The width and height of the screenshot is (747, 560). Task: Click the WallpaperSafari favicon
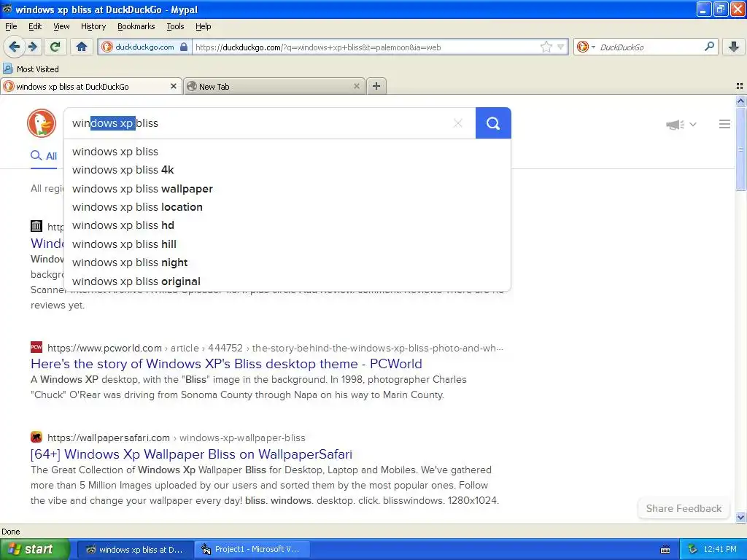click(x=36, y=437)
